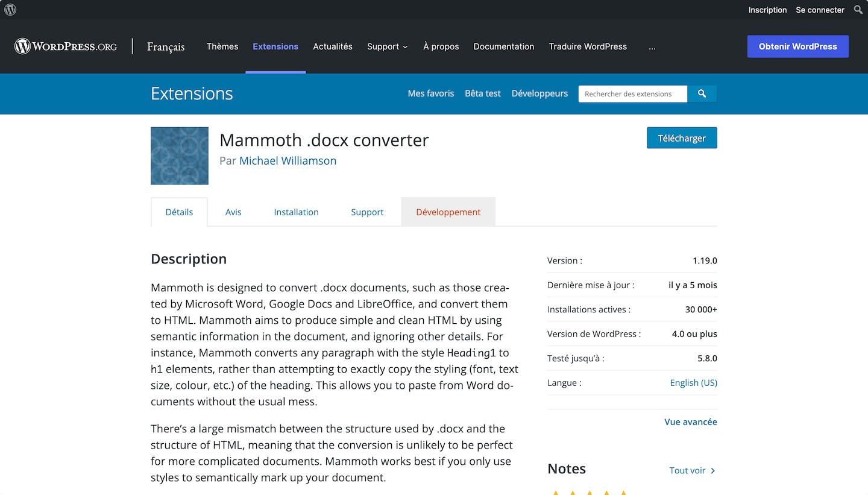Open the Thèmes menu item
868x495 pixels.
(222, 46)
